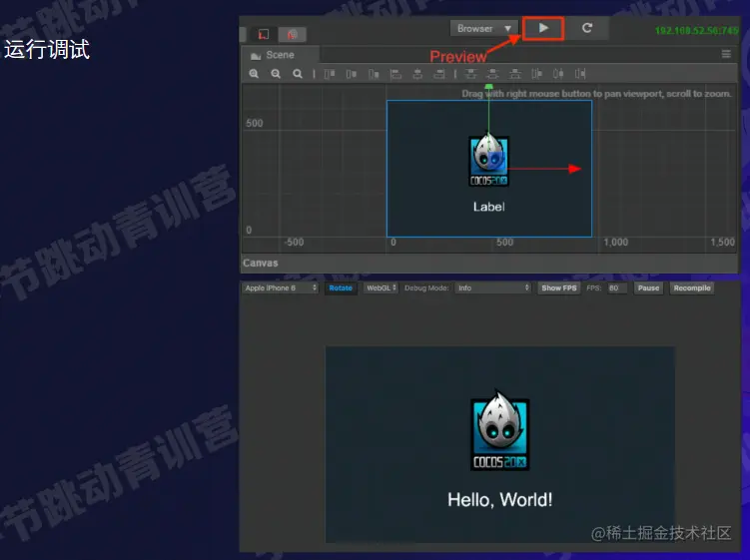Toggle the Rotate button
Image resolution: width=750 pixels, height=560 pixels.
(x=341, y=287)
